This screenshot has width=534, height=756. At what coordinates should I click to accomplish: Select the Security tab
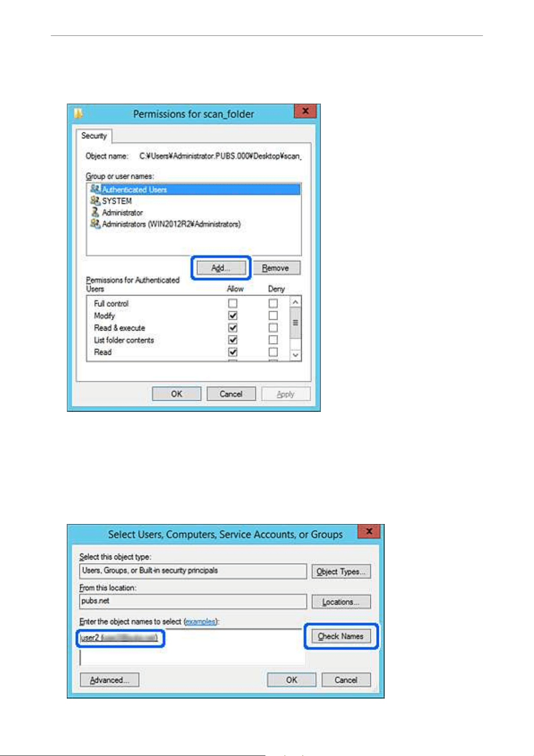pos(94,135)
